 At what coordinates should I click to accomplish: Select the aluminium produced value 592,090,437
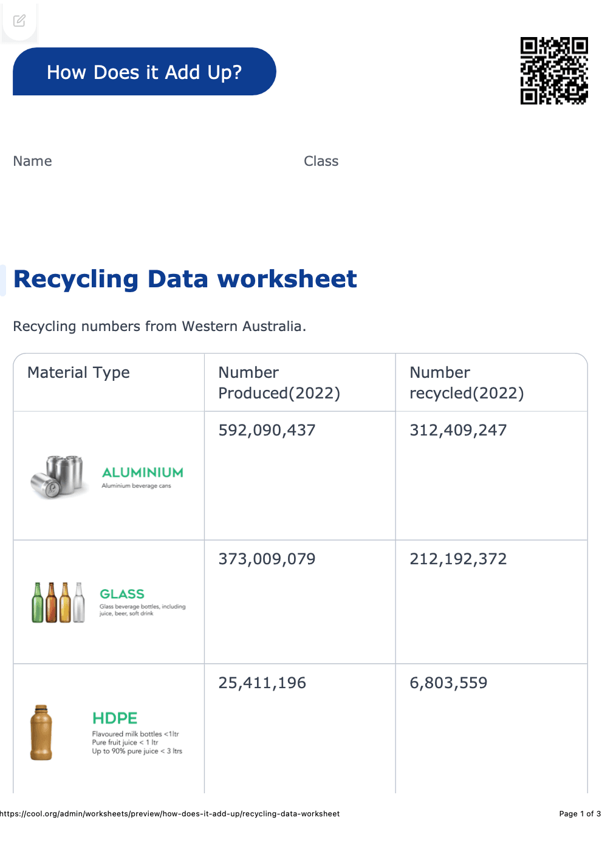(267, 430)
